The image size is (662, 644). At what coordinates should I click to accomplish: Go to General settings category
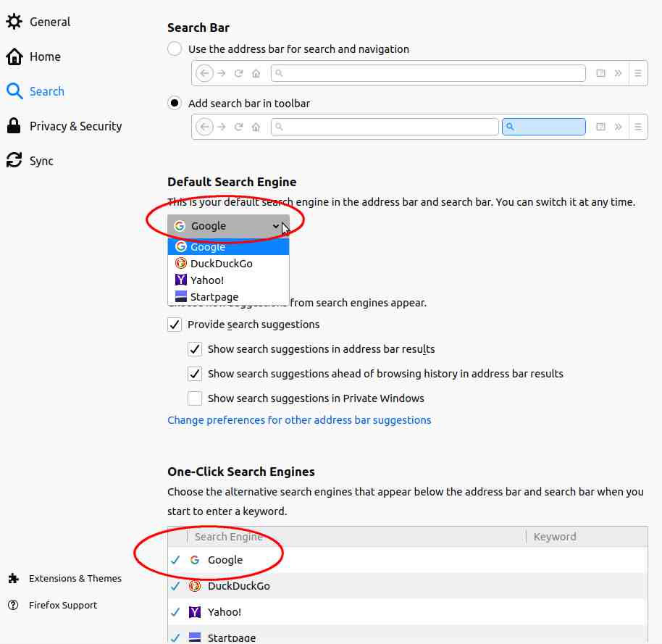[50, 22]
